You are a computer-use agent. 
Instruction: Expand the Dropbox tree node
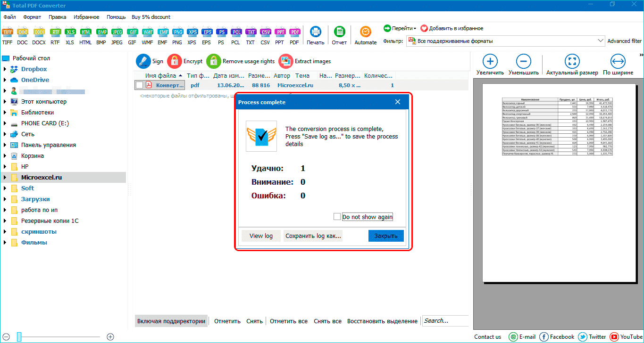(5, 69)
